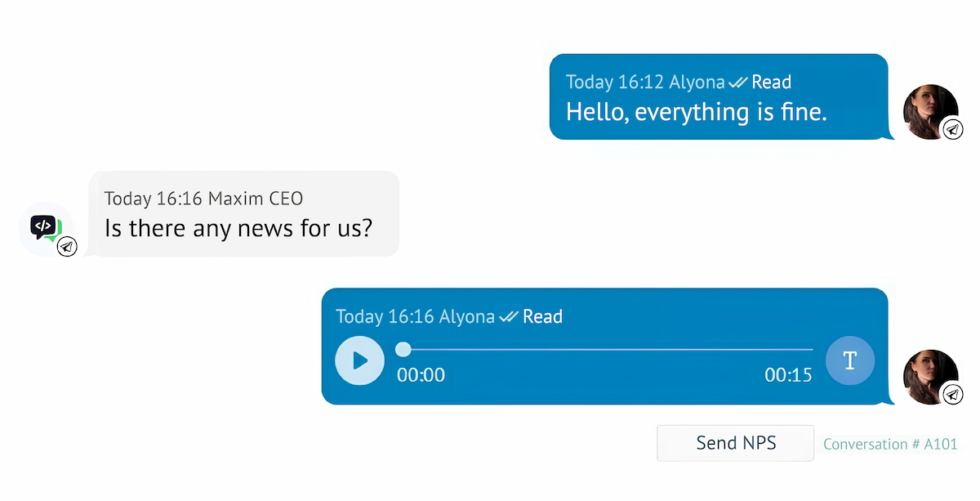The width and height of the screenshot is (980, 501).
Task: Click the double-check Read icon in voice message
Action: click(x=509, y=317)
